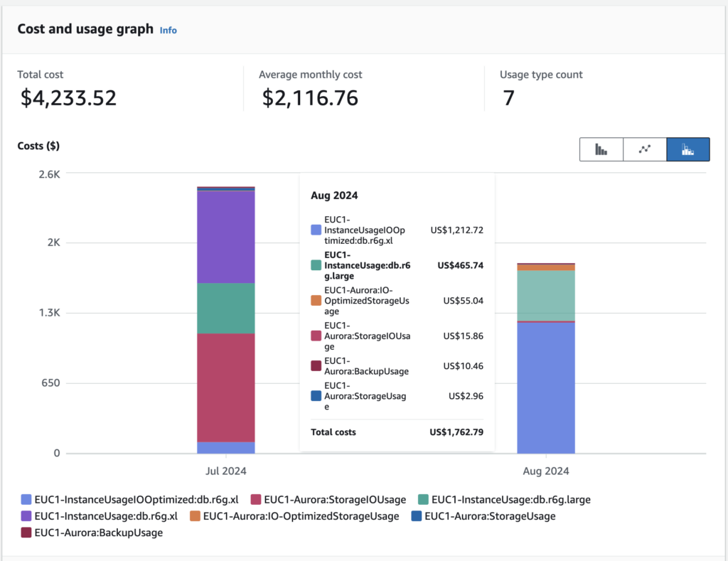Viewport: 728px width, 561px height.
Task: Click the average monthly cost $2,116.76
Action: pyautogui.click(x=310, y=98)
